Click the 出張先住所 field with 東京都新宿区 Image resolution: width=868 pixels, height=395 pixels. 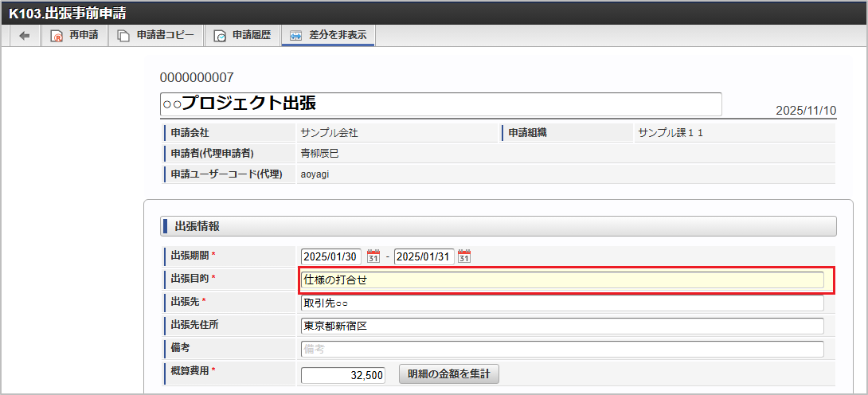[x=562, y=326]
